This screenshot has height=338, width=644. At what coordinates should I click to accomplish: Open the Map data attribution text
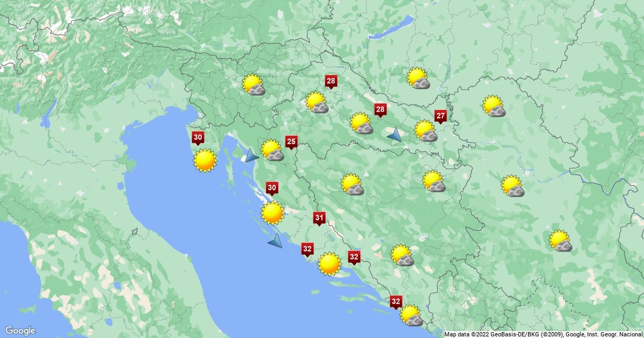point(543,334)
